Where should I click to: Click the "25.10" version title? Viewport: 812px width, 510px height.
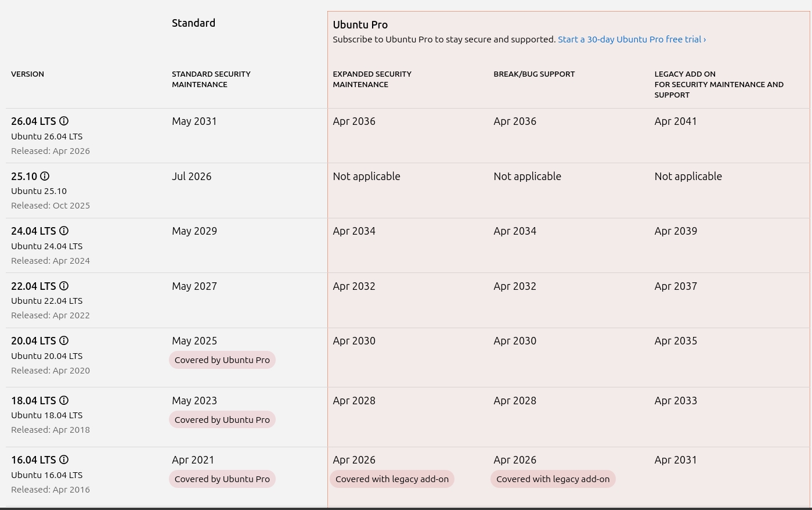24,176
